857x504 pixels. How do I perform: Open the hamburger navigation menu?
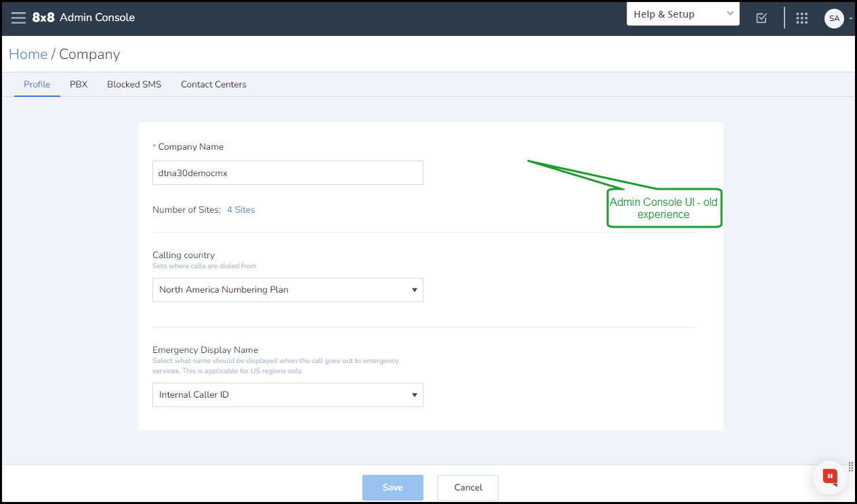click(18, 18)
